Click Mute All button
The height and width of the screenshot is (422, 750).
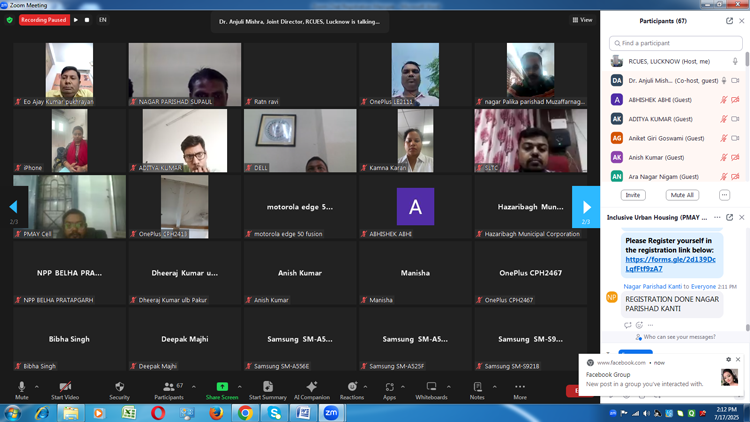point(682,195)
